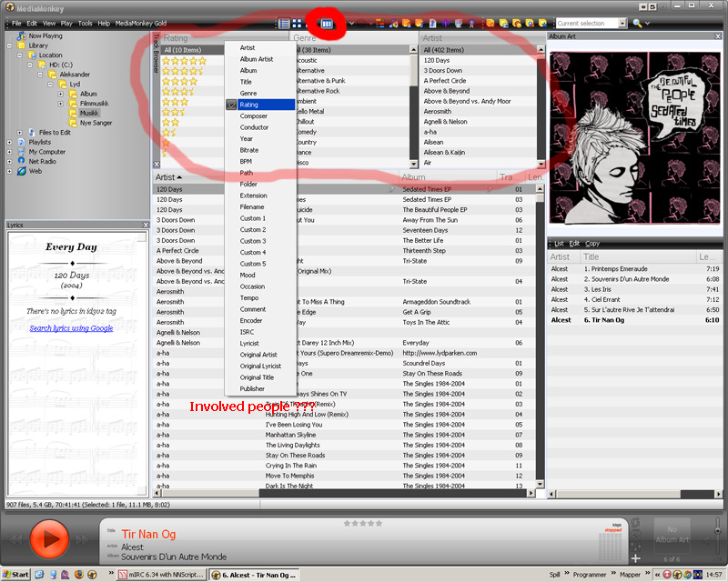Viewport: 728px width, 582px height.
Task: Switch to the details list view icon
Action: 284,24
